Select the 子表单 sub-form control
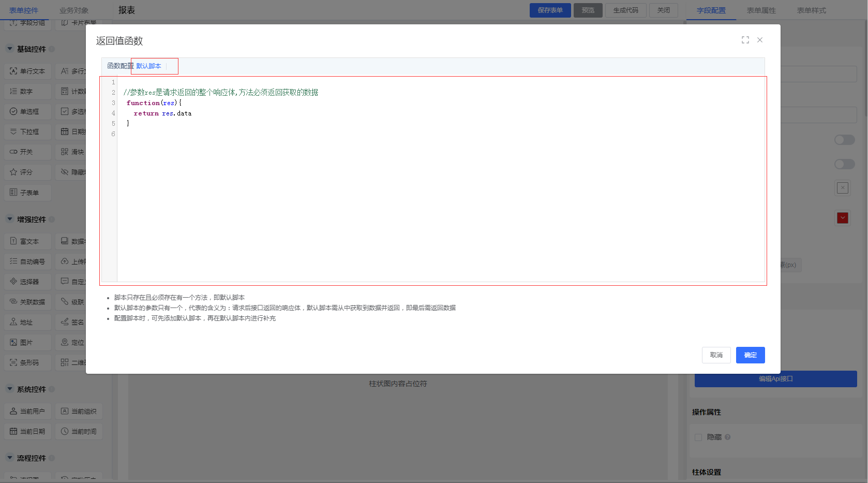Viewport: 868px width, 483px height. 27,193
